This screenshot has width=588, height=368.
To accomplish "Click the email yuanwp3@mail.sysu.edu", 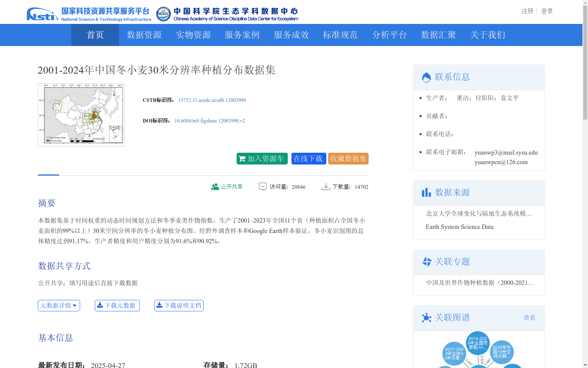I will tap(506, 152).
